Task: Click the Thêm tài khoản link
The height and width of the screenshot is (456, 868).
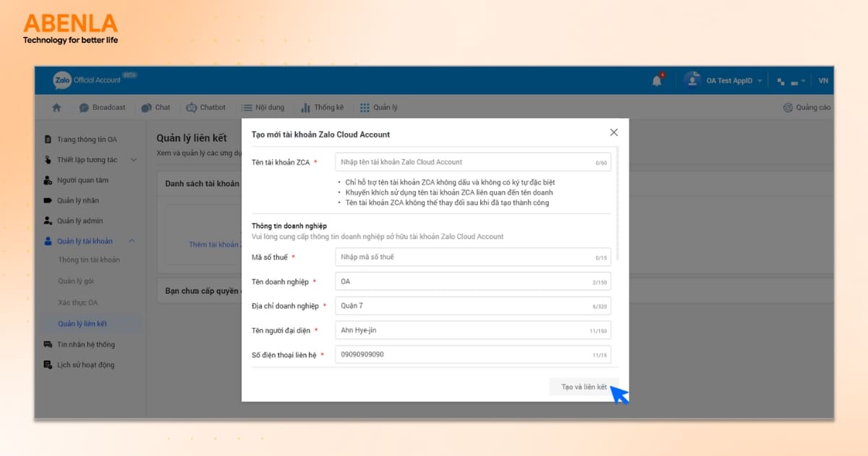Action: 214,245
